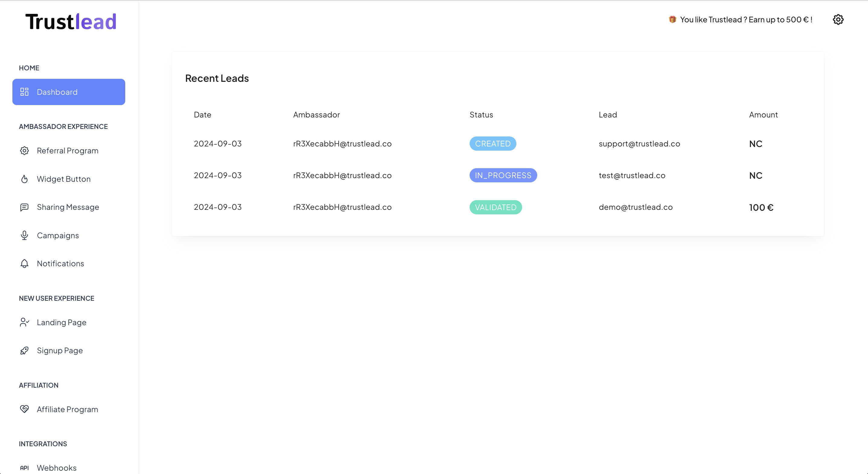Select the Landing Page user icon
The image size is (868, 474).
tap(24, 322)
